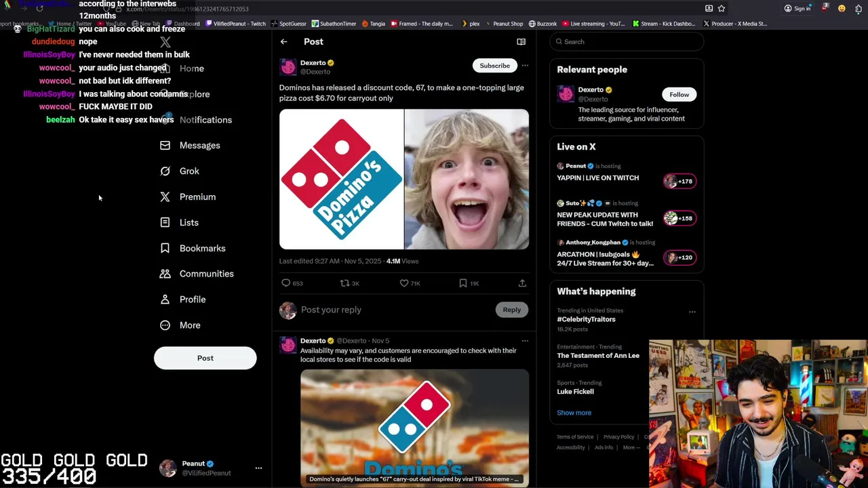Open the Lists navigation label

pos(189,222)
